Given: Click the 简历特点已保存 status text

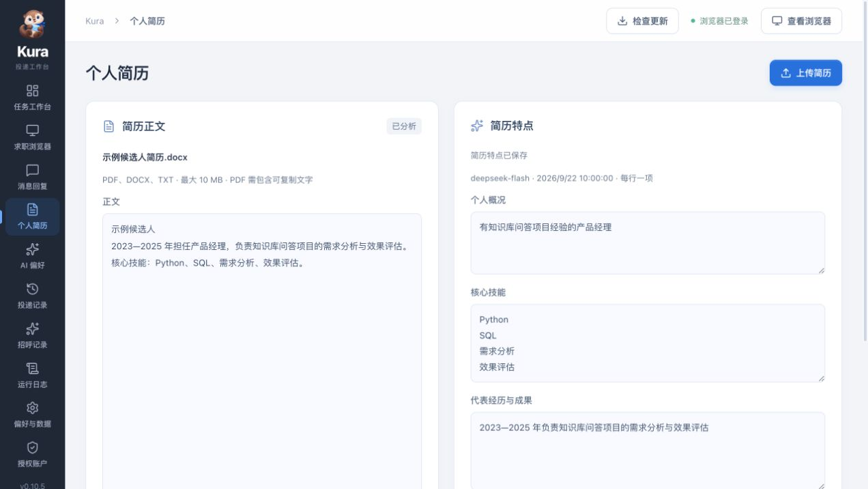Looking at the screenshot, I should [x=499, y=155].
